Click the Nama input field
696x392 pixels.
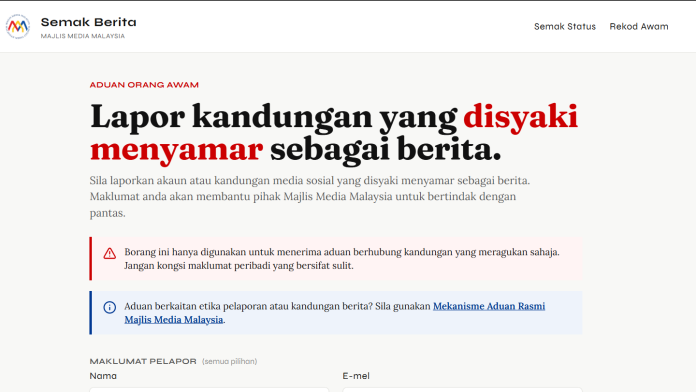pos(209,390)
